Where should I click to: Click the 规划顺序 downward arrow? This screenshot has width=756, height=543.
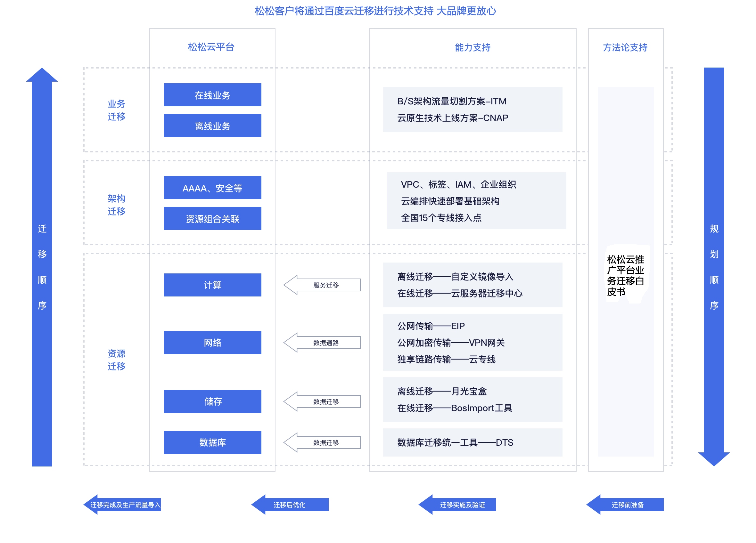(x=714, y=267)
